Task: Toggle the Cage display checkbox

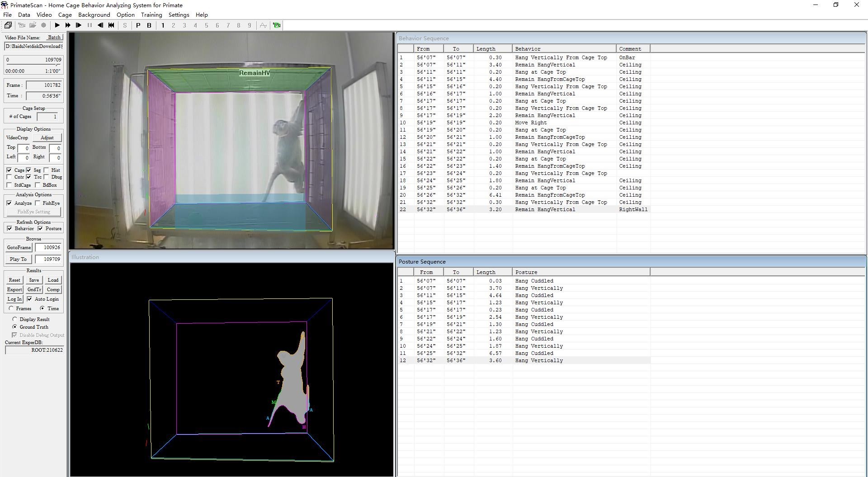Action: tap(9, 170)
